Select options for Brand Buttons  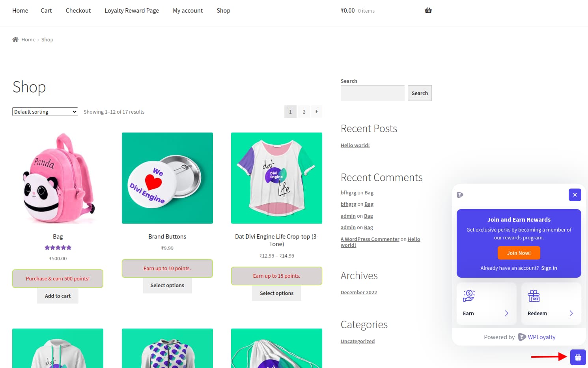click(167, 285)
